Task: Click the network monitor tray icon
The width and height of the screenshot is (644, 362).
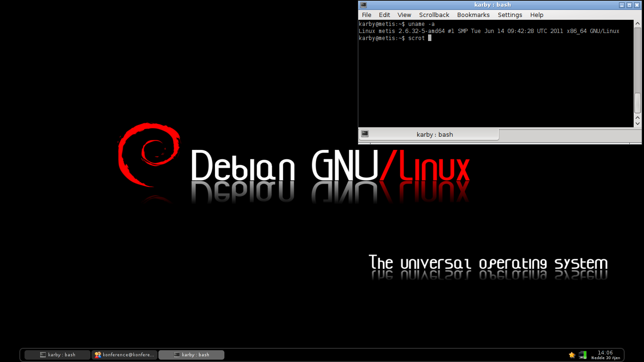Action: click(583, 355)
